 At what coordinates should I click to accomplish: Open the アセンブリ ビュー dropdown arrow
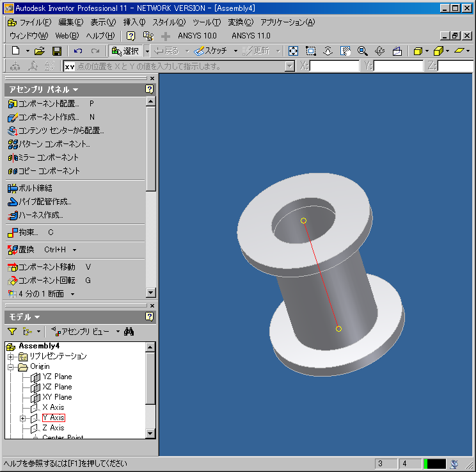click(118, 331)
